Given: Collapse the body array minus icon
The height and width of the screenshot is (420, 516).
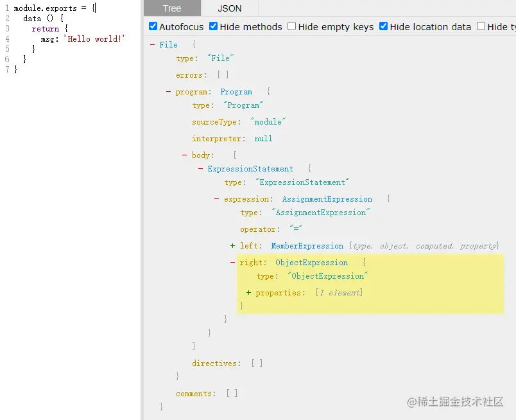Looking at the screenshot, I should click(185, 155).
